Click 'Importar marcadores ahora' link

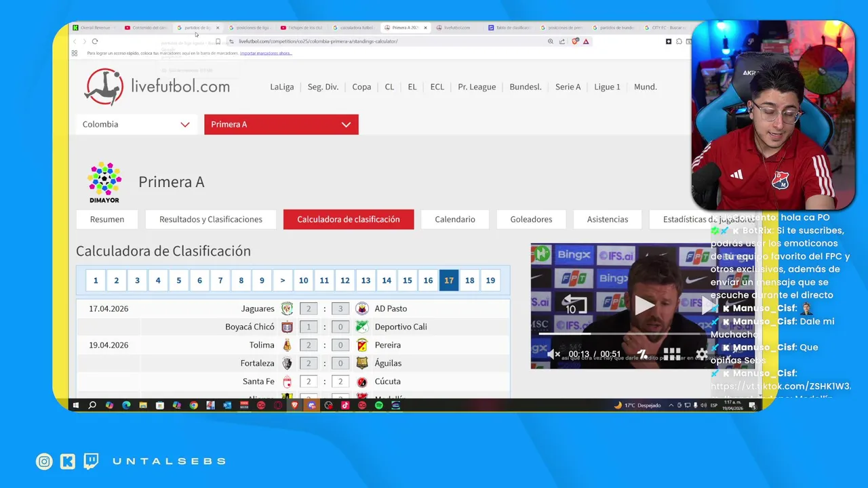(x=266, y=53)
